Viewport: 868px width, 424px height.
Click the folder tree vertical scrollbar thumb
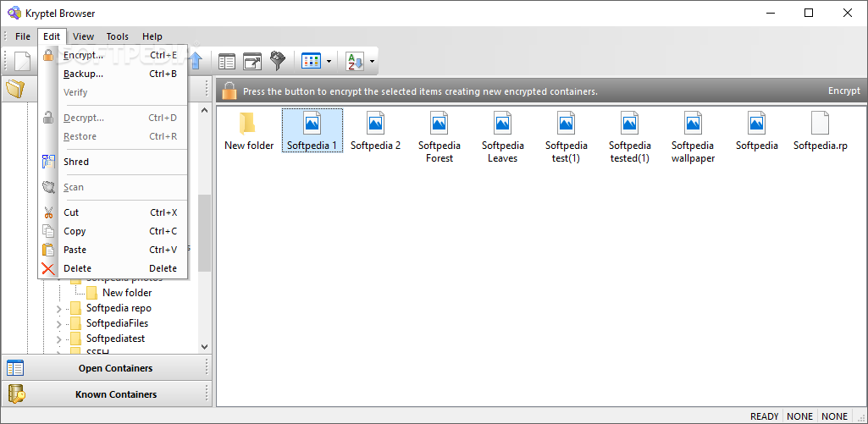[204, 233]
